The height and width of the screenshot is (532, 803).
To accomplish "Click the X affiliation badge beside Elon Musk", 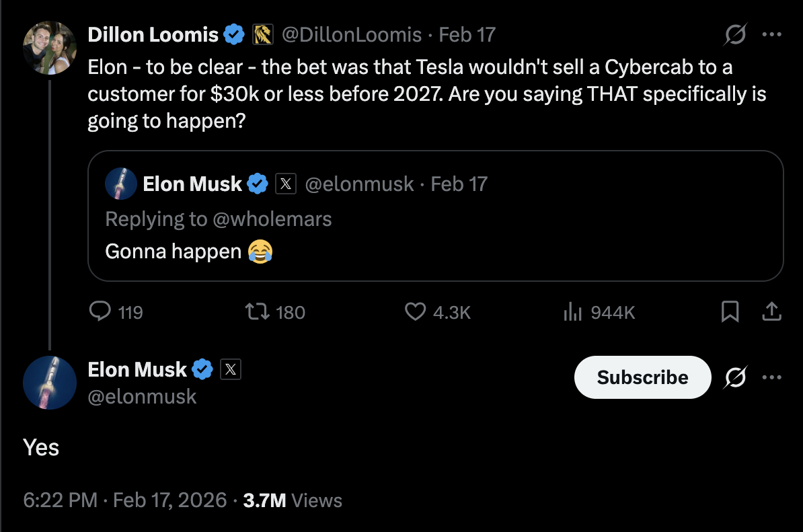I will (x=231, y=369).
